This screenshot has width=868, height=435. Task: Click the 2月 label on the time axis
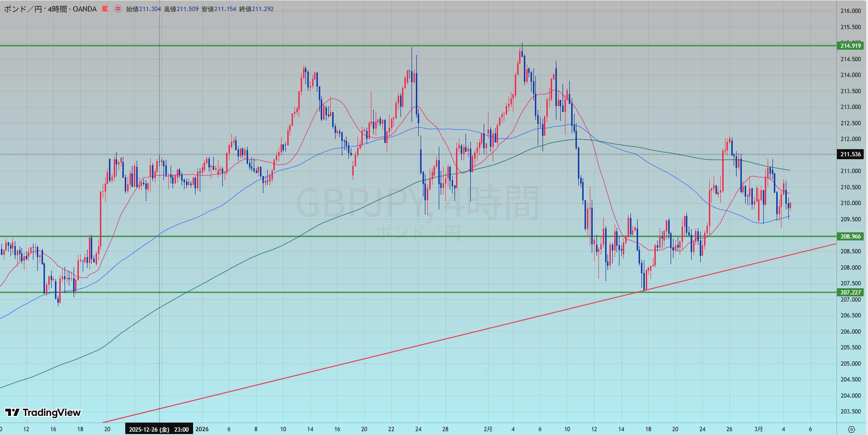pos(488,429)
